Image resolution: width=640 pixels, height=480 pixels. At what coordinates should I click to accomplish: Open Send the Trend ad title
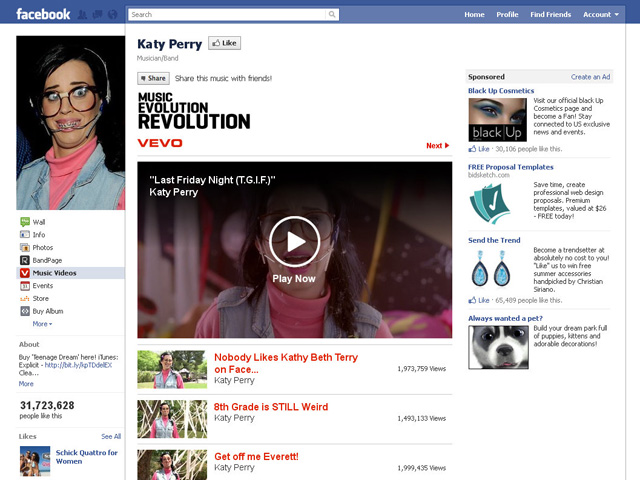pos(494,240)
